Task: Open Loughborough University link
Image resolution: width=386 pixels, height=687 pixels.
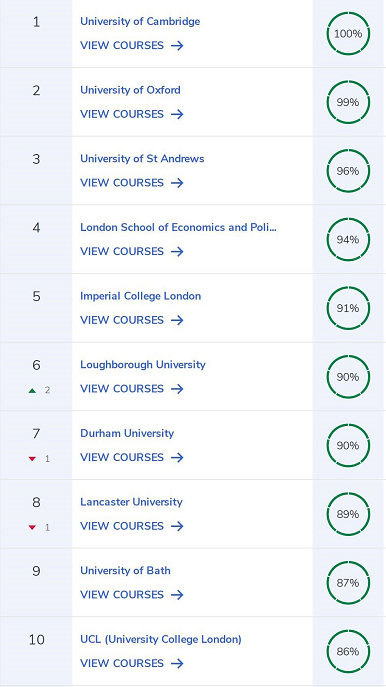Action: click(x=142, y=365)
